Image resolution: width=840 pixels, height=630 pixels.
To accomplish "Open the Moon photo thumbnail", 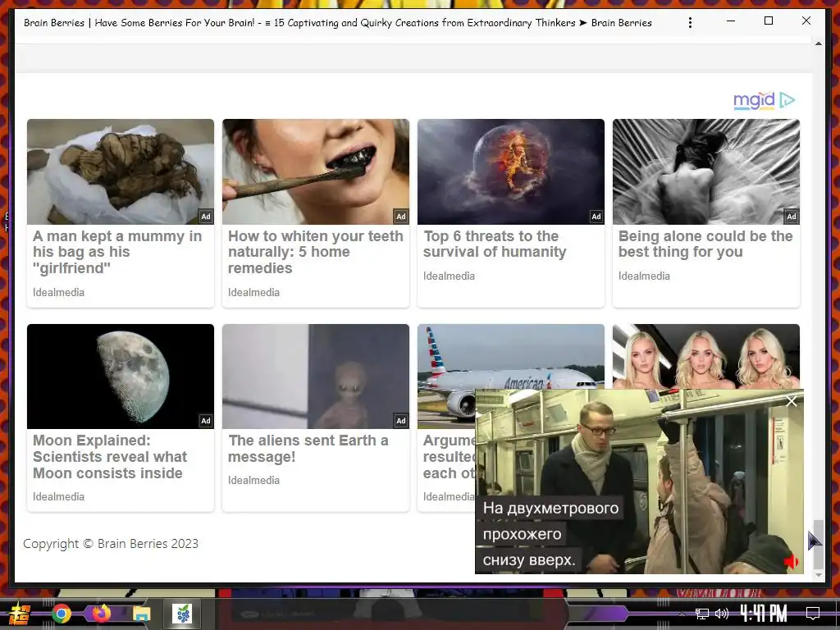I will (x=121, y=376).
